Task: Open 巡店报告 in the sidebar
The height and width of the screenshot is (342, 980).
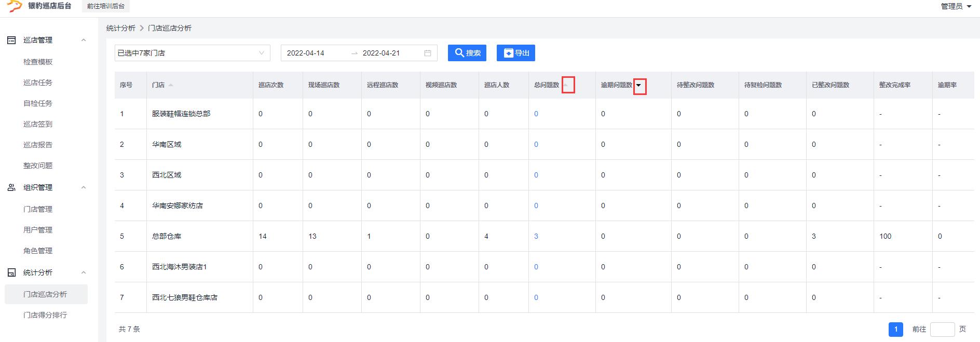Action: tap(38, 145)
